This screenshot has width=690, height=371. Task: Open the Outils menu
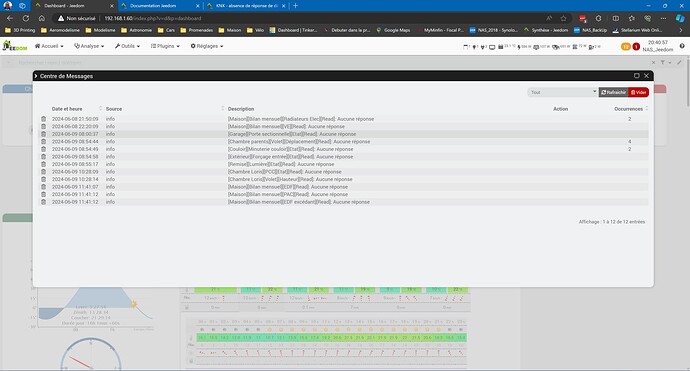point(127,46)
